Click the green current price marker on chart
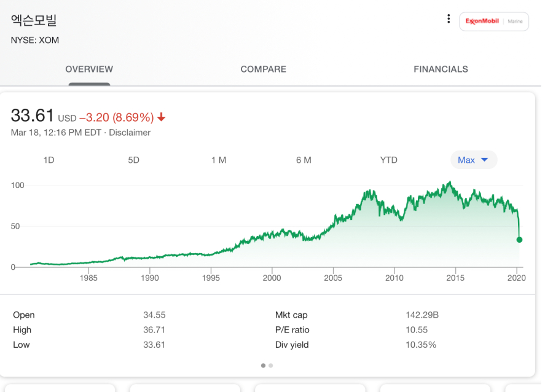This screenshot has height=392, width=553. point(519,240)
